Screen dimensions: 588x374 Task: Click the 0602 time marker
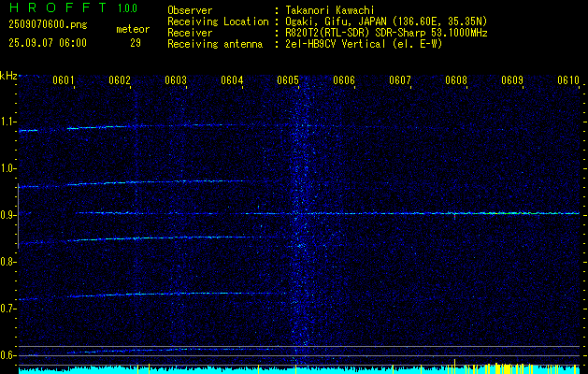(x=120, y=79)
